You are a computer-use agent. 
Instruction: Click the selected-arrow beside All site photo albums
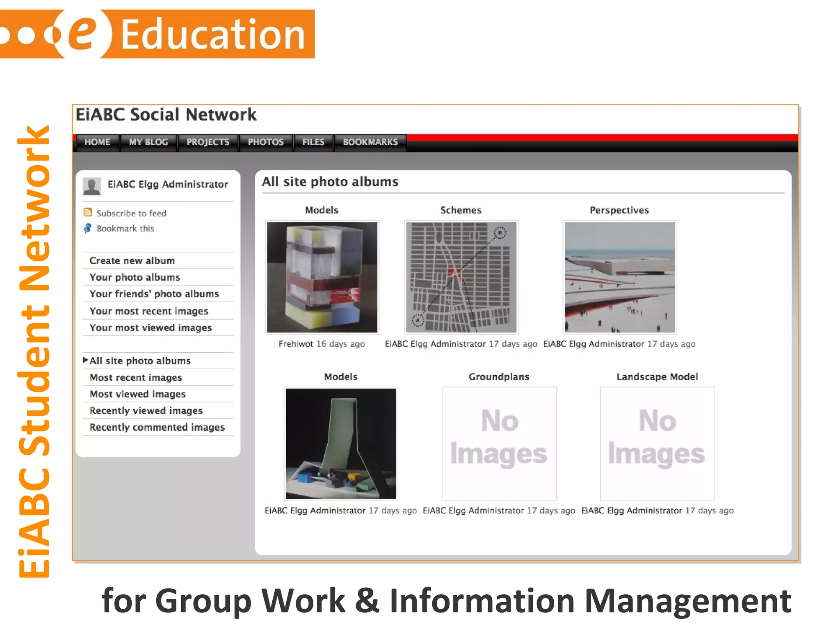85,360
